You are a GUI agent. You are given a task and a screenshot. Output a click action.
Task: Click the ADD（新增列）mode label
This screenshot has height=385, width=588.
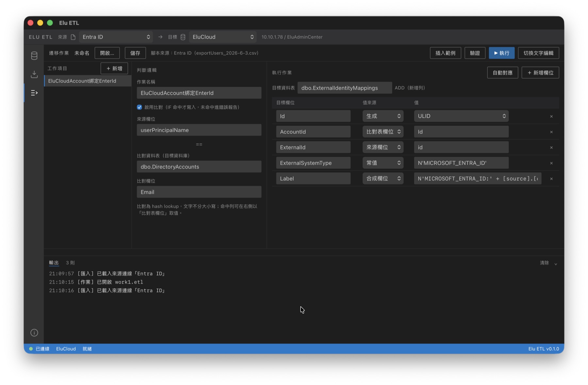[410, 88]
